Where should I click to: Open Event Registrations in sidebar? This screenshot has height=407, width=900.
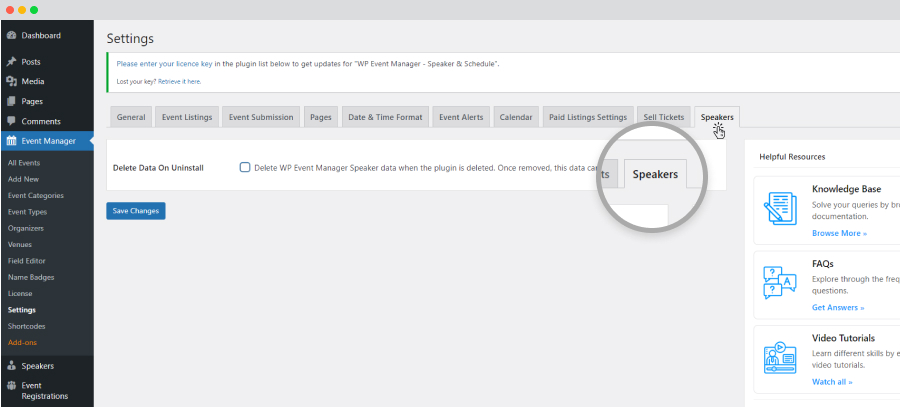coord(47,391)
